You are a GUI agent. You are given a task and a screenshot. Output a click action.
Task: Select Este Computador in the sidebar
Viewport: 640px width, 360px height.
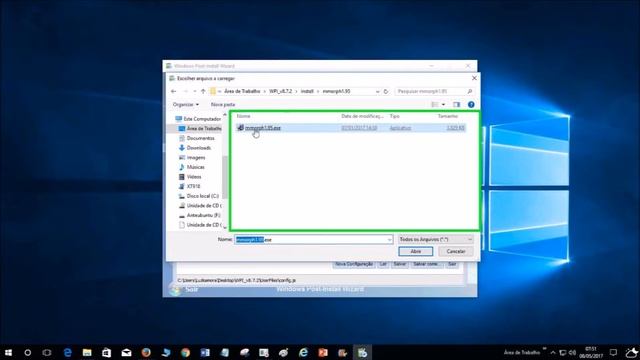pos(198,119)
